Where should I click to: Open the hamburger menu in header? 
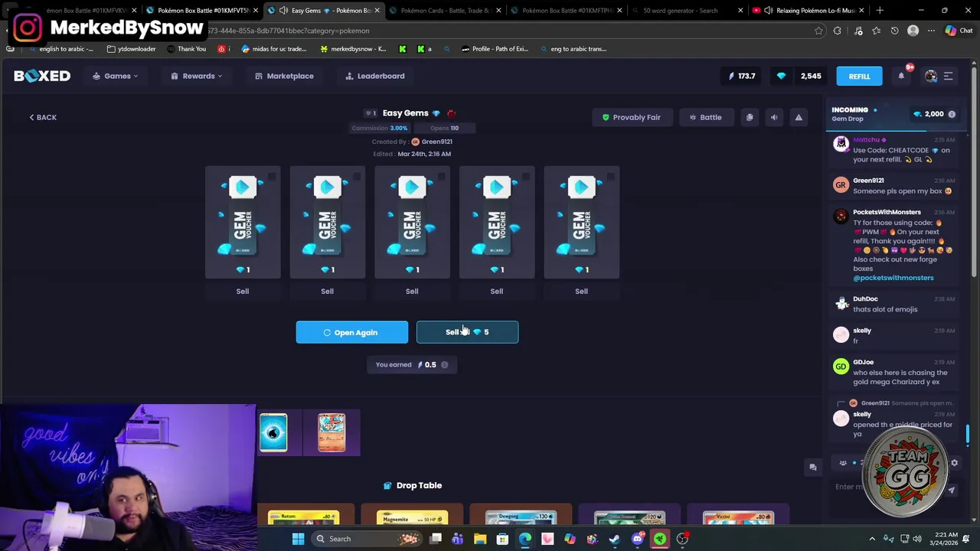(948, 76)
